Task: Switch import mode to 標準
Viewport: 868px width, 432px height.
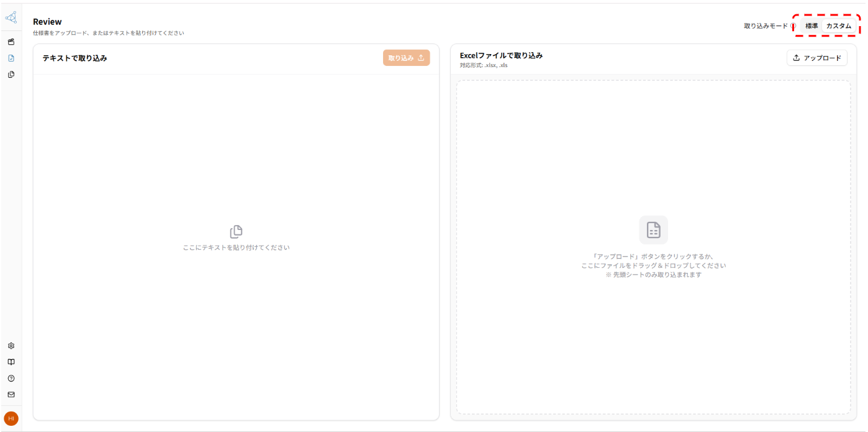Action: tap(811, 26)
